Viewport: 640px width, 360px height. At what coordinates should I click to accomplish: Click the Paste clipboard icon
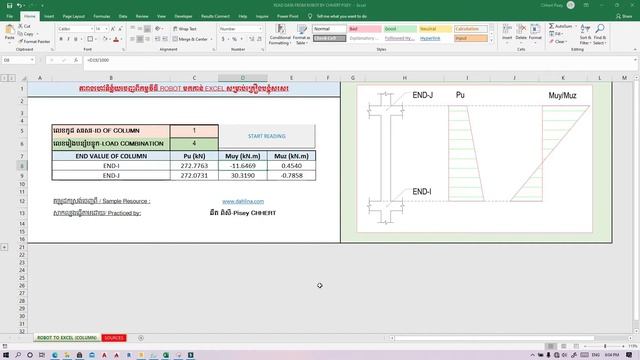[x=9, y=30]
